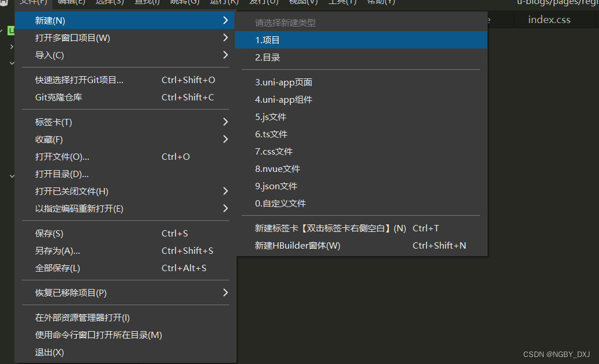This screenshot has height=364, width=599.
Task: Select 6.ts文件 new type
Action: 361,134
